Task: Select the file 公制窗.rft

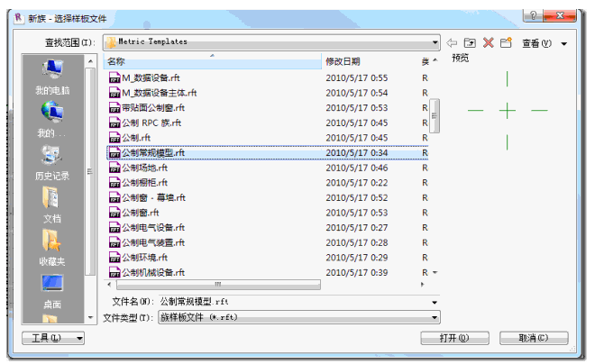Action: click(x=140, y=213)
